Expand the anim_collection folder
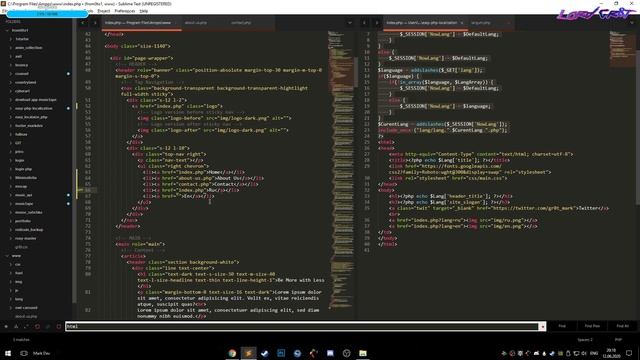Image resolution: width=640 pixels, height=360 pixels. point(11,48)
